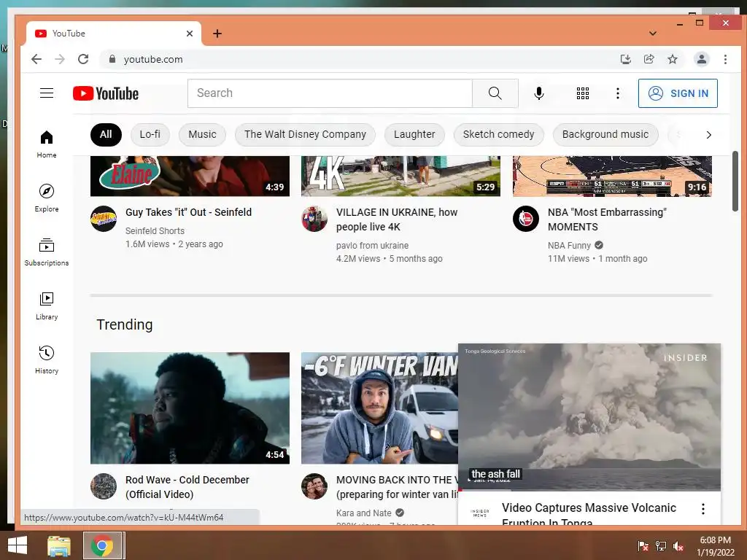Select the Lo-fi filter chip
The height and width of the screenshot is (560, 747).
click(150, 135)
